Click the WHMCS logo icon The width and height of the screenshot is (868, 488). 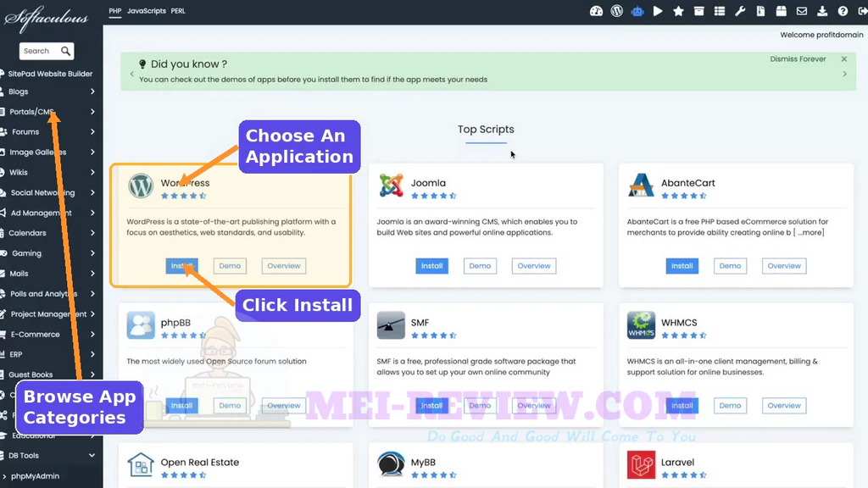click(x=641, y=324)
